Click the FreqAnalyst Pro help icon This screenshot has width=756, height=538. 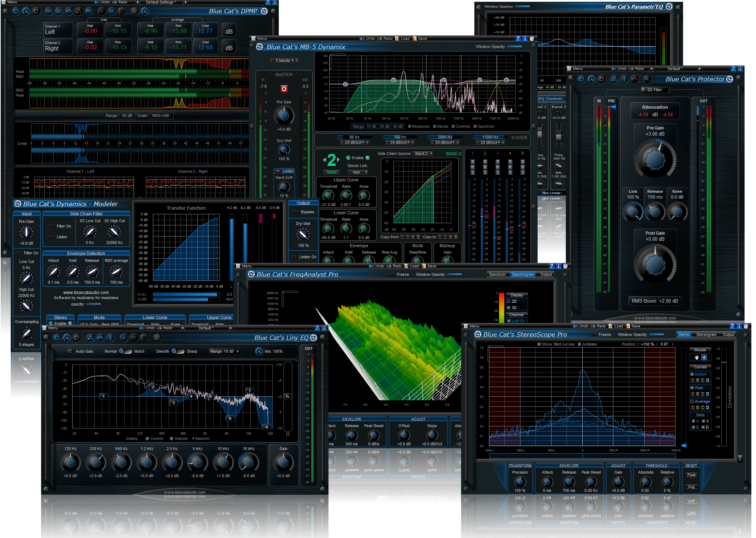tap(552, 266)
